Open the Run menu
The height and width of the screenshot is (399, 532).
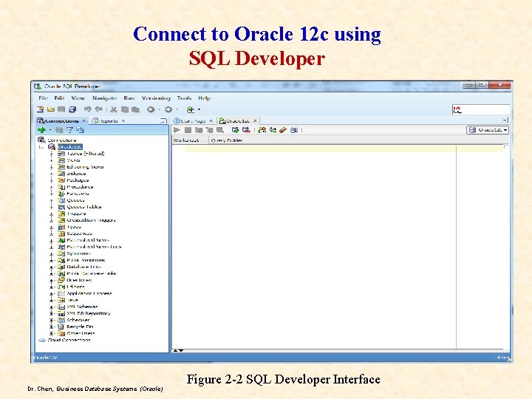click(x=129, y=98)
